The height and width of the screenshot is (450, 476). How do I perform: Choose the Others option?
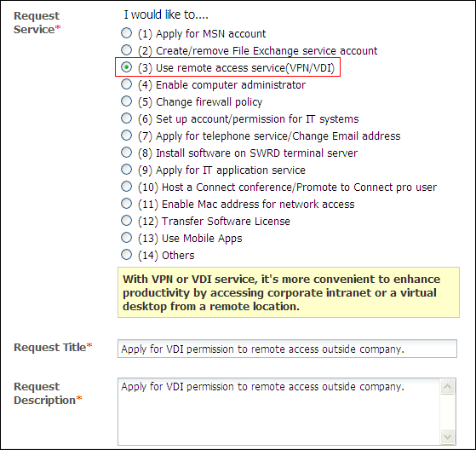pos(126,254)
